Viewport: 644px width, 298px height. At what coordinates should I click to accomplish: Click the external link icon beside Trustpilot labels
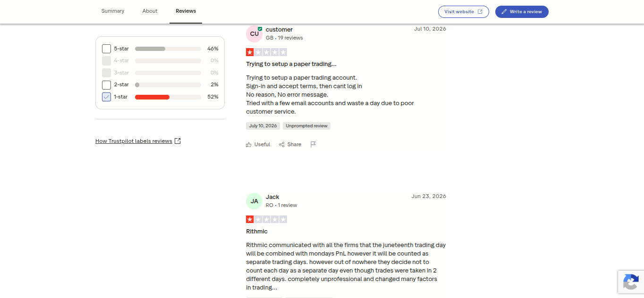[x=178, y=141]
